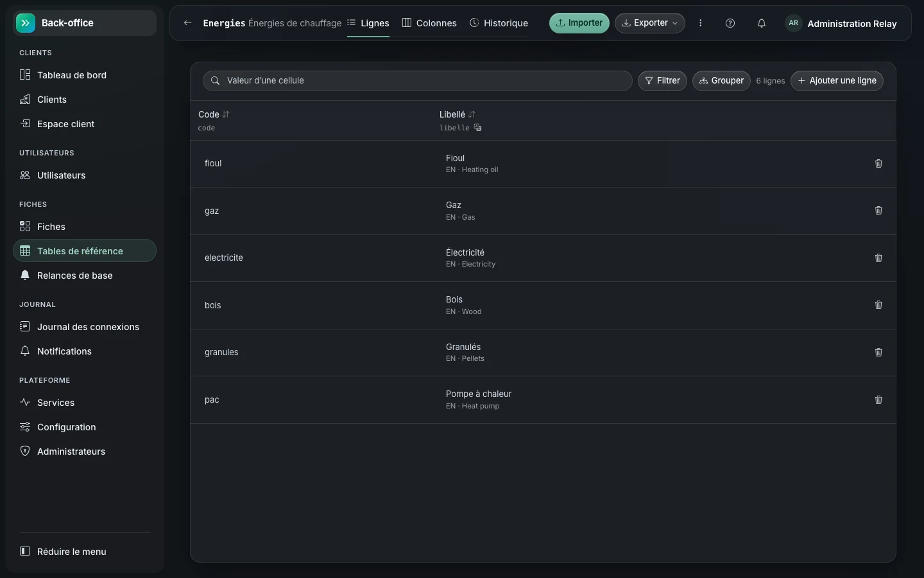Focus the Valeur d'une cellule search field
This screenshot has height=578, width=924.
(x=418, y=81)
